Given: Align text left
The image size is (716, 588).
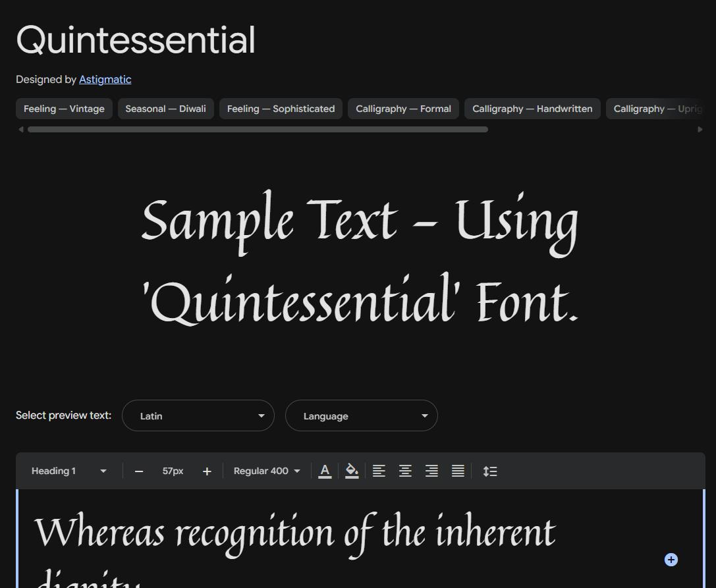Looking at the screenshot, I should tap(379, 471).
